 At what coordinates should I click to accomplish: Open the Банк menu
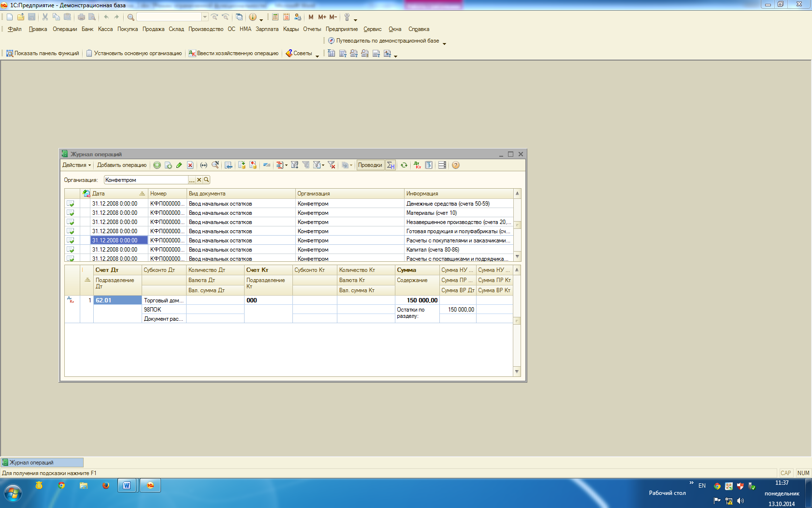coord(87,29)
